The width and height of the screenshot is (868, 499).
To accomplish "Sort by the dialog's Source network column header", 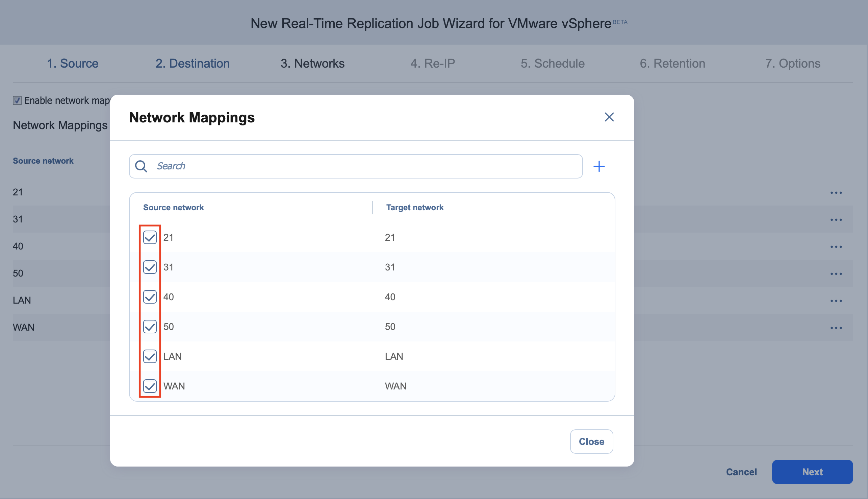I will tap(173, 208).
